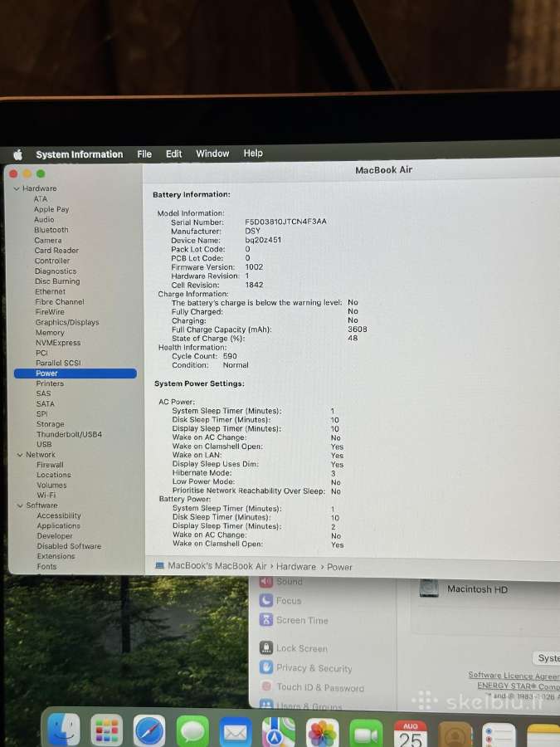Screen dimensions: 560x747
Task: Click the Focus moon icon in Settings
Action: [x=266, y=600]
